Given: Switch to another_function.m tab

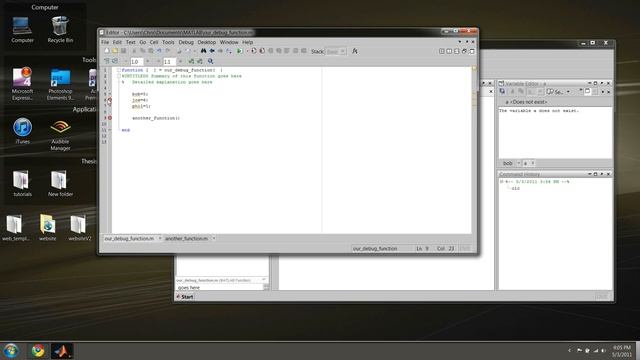Looking at the screenshot, I should (187, 238).
